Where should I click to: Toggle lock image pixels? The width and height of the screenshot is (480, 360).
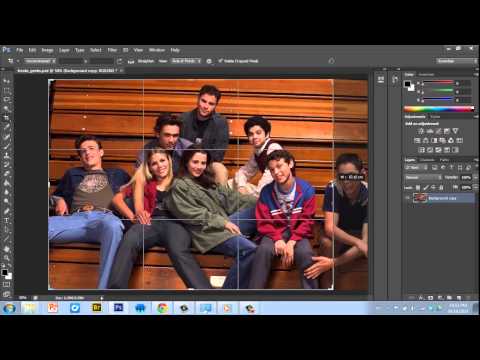click(x=425, y=188)
